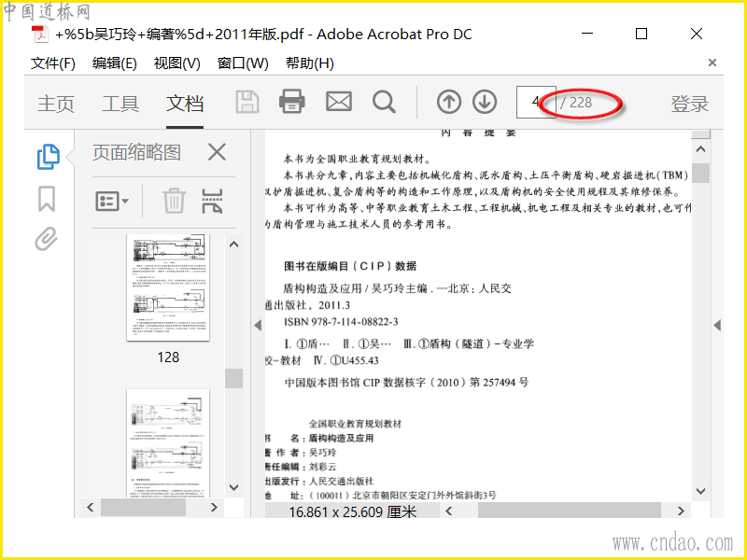
Task: Open the 窗口(W) menu
Action: point(243,63)
